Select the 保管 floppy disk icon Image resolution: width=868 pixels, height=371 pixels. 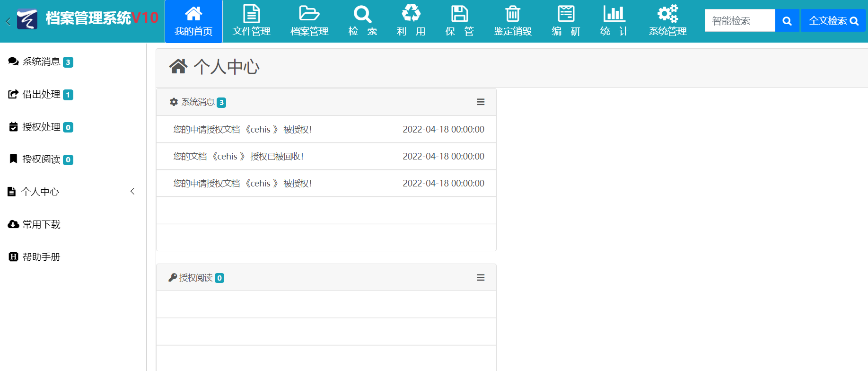[x=459, y=14]
